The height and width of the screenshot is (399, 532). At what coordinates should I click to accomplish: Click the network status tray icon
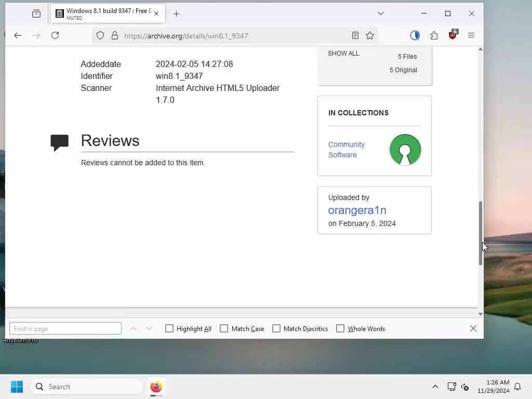click(x=451, y=387)
